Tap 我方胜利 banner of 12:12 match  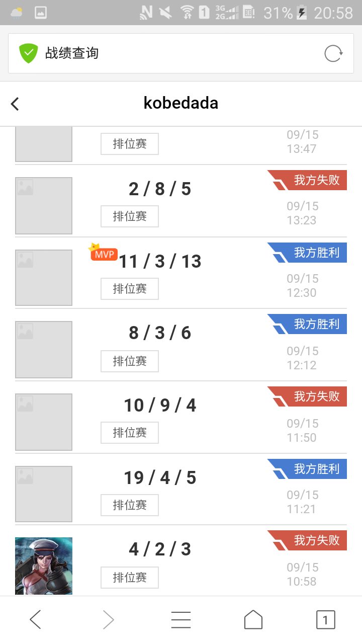pos(307,324)
